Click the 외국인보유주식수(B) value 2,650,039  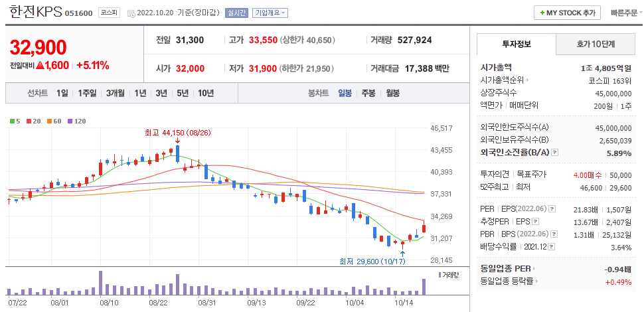point(615,141)
